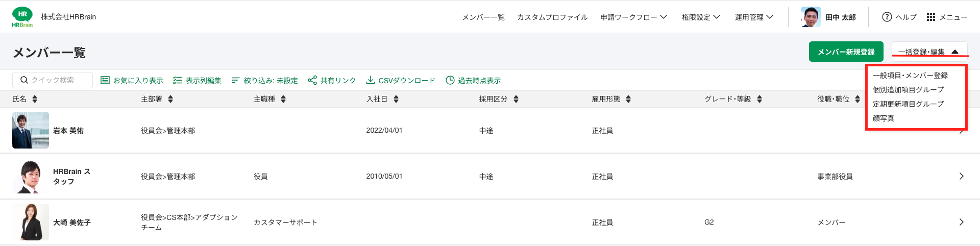Click the HRBrain logo icon
980x246 pixels.
22,17
